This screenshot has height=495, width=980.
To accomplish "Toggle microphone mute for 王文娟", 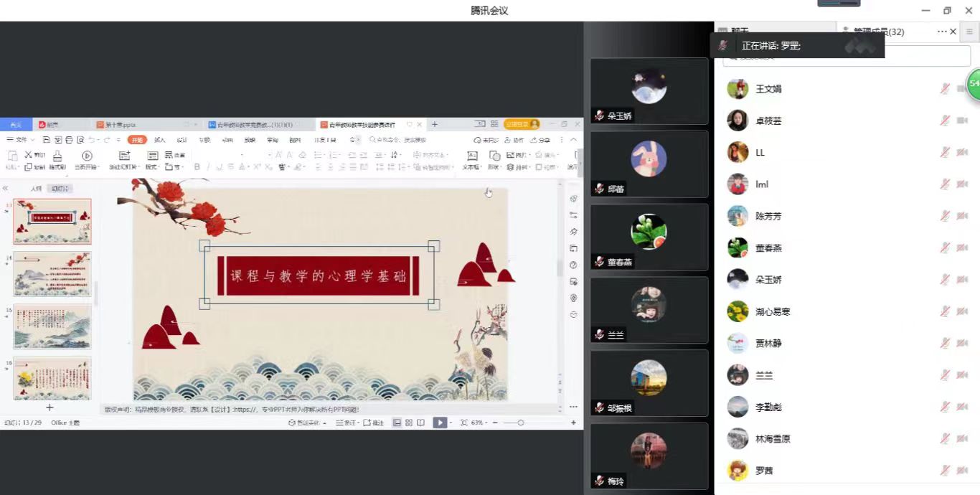I will pyautogui.click(x=945, y=89).
